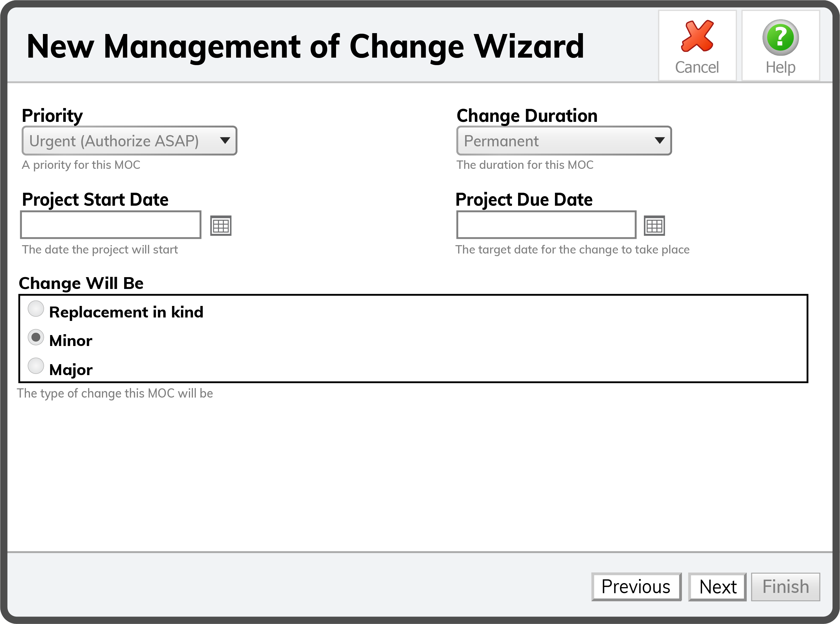This screenshot has width=840, height=624.
Task: Focus the Project Due Date field
Action: [x=546, y=225]
